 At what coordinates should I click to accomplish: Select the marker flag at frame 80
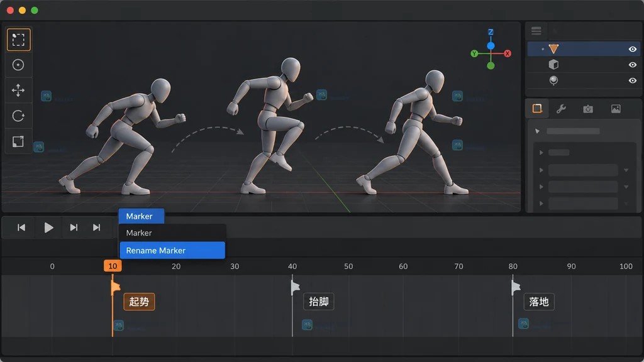pyautogui.click(x=516, y=287)
